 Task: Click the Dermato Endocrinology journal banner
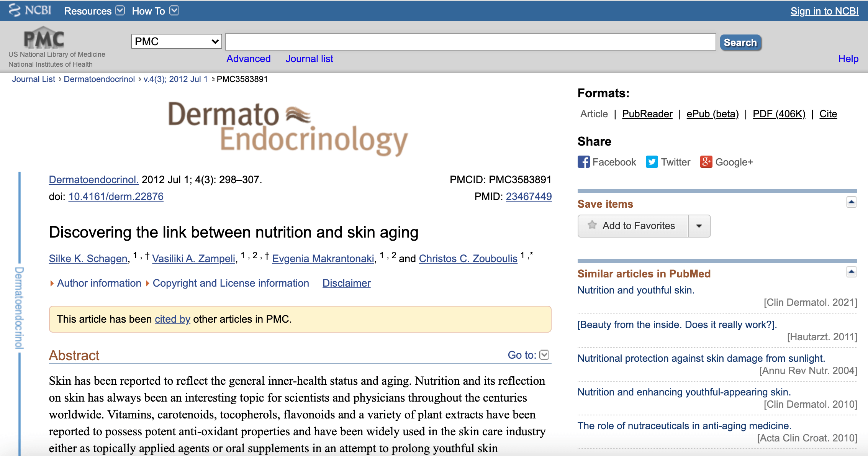tap(288, 128)
